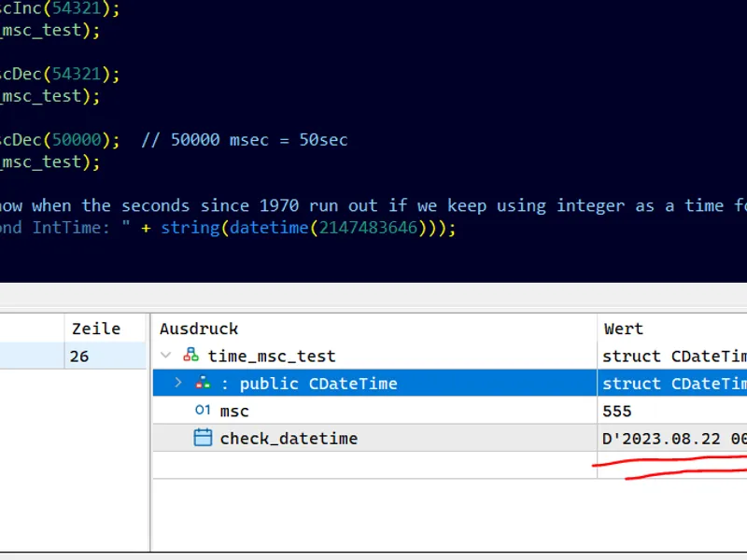
Task: Click the check_datetime value D'2023.08.22
Action: pyautogui.click(x=674, y=439)
